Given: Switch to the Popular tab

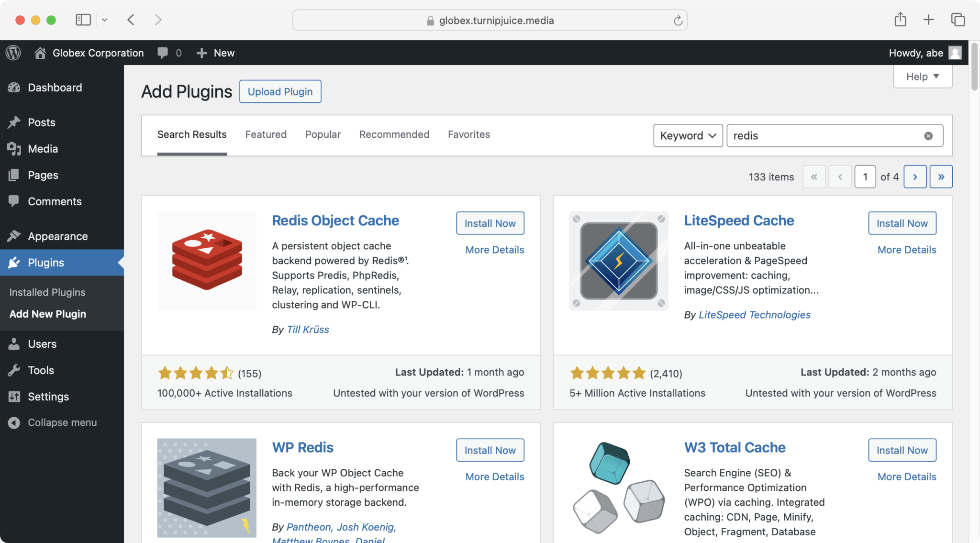Looking at the screenshot, I should 323,134.
